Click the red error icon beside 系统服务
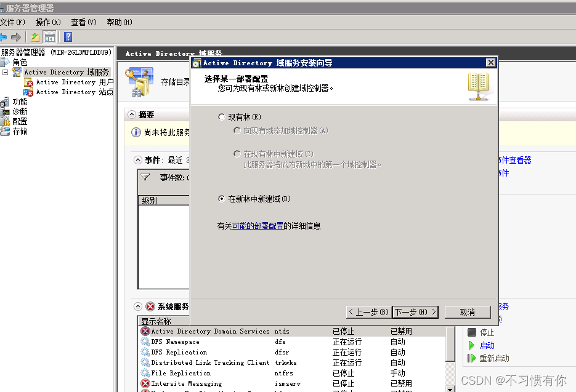 point(150,306)
